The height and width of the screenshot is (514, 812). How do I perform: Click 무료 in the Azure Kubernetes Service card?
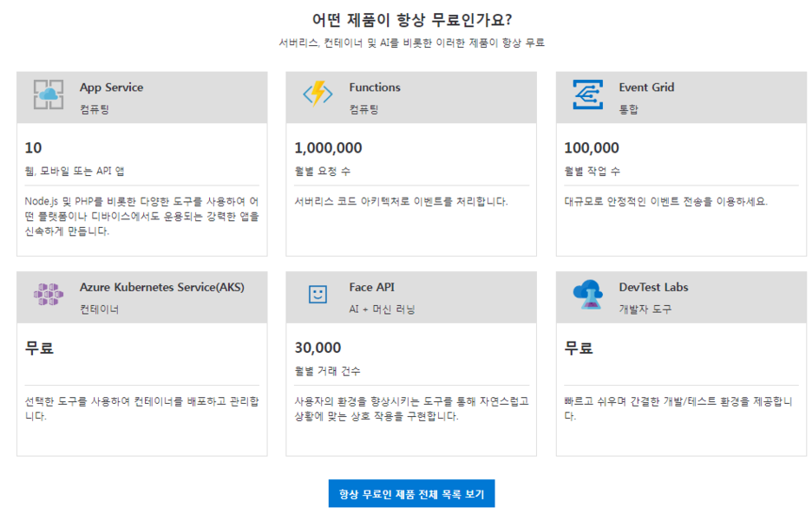point(39,348)
